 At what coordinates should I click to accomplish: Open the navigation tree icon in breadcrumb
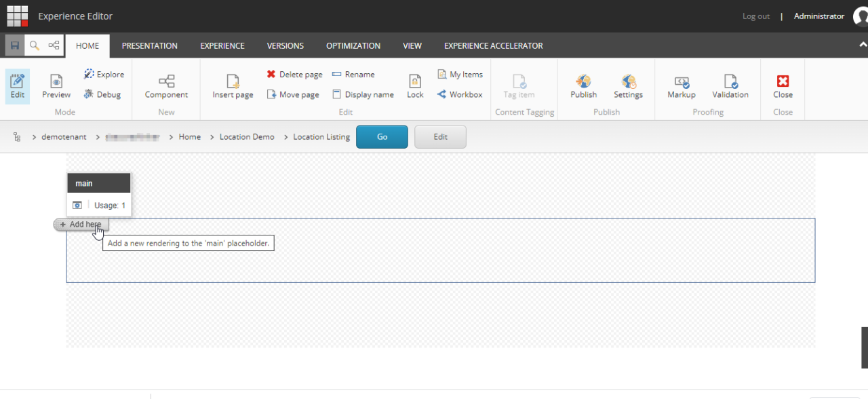(x=17, y=137)
